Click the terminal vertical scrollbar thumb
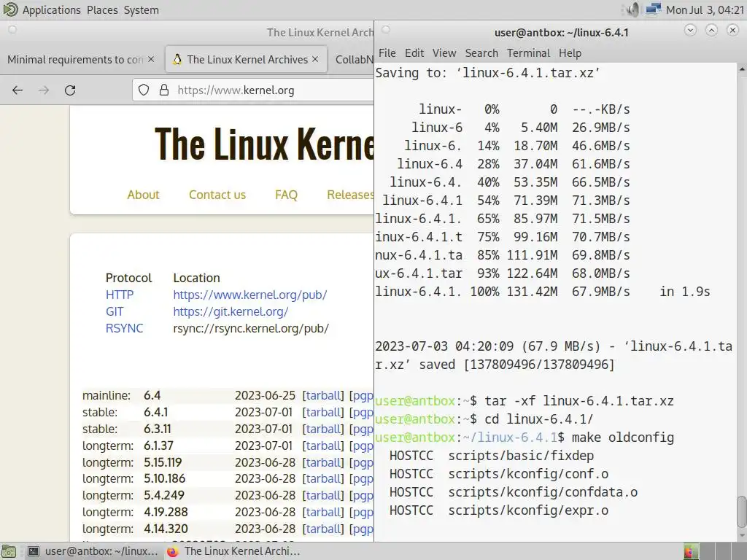 pyautogui.click(x=742, y=512)
